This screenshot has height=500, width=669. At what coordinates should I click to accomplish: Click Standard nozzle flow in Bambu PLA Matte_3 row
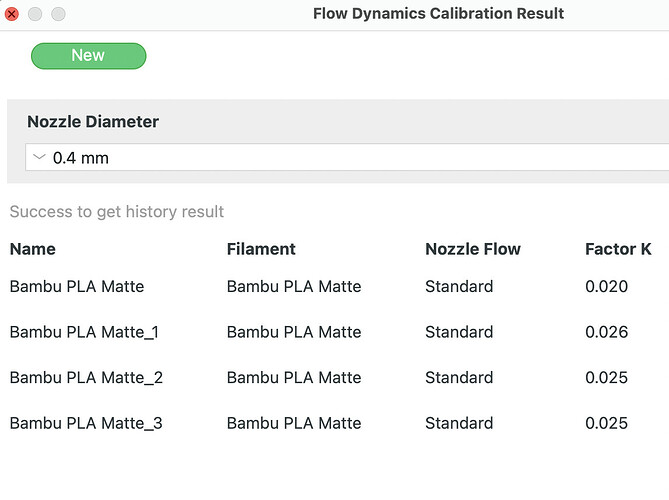pyautogui.click(x=459, y=423)
